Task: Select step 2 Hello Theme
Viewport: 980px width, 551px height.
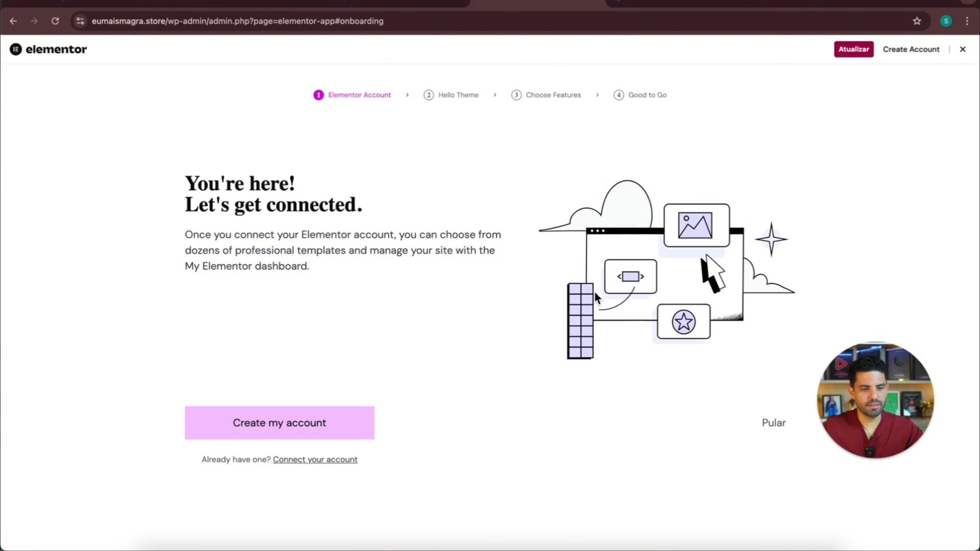Action: [451, 95]
